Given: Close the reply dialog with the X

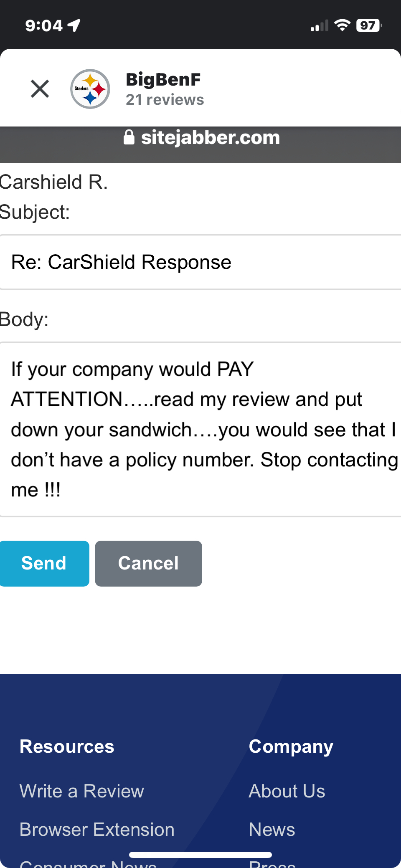Looking at the screenshot, I should (39, 89).
